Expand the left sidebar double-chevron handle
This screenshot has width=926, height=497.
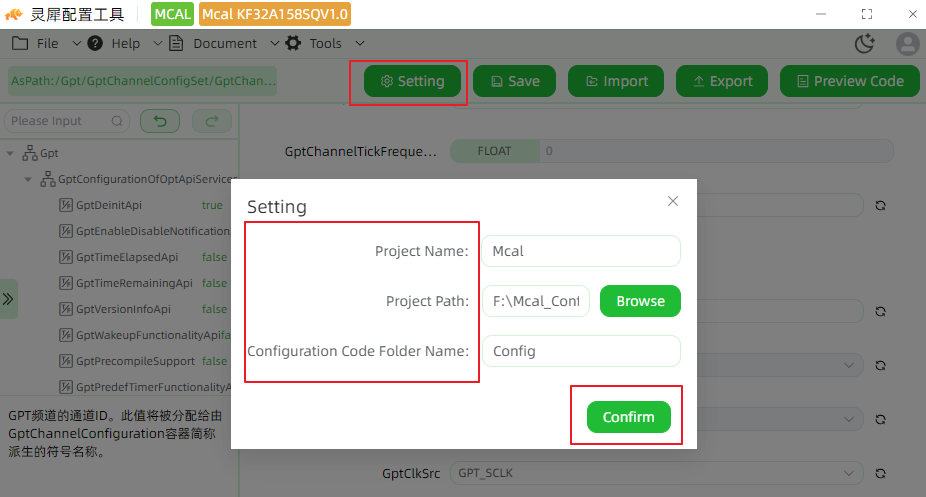[x=8, y=299]
